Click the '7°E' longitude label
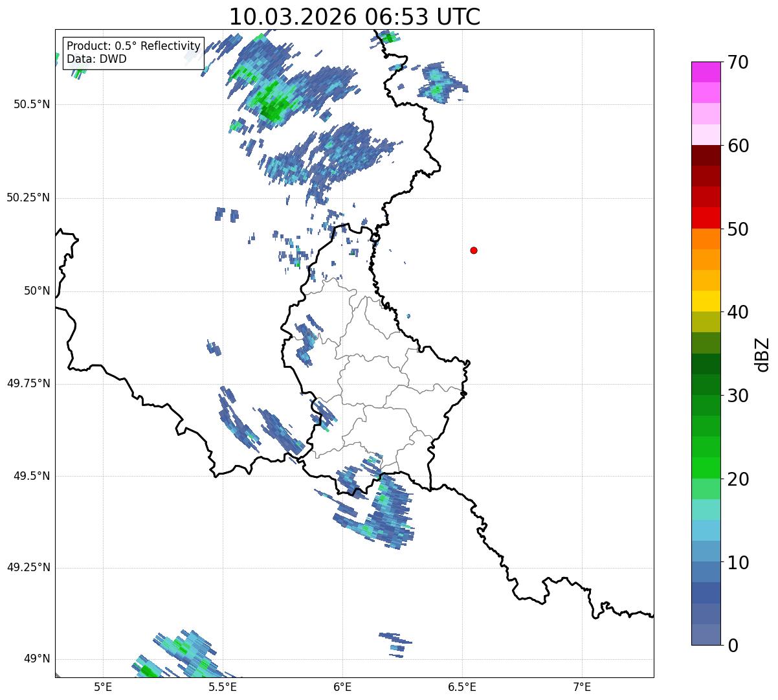The width and height of the screenshot is (778, 700). (x=582, y=686)
